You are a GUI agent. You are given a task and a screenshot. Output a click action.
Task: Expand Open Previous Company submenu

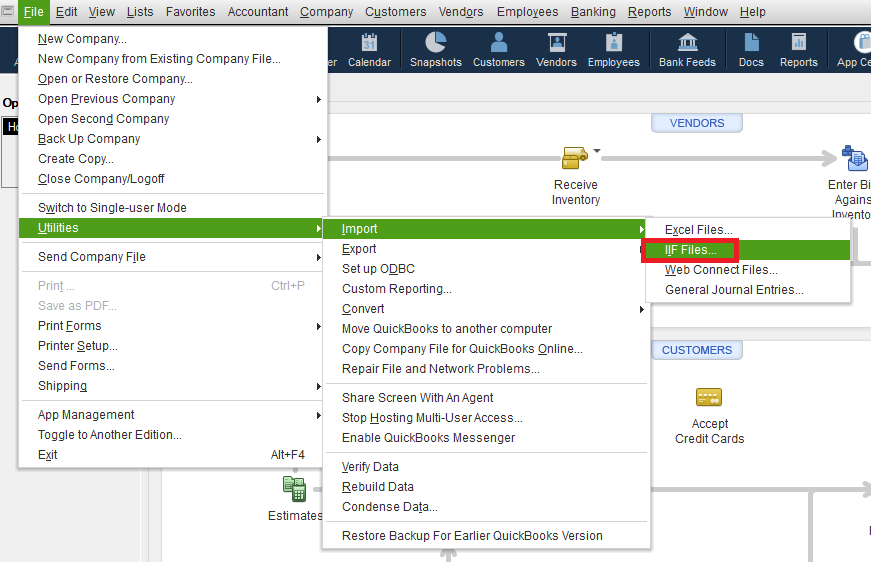click(x=173, y=99)
